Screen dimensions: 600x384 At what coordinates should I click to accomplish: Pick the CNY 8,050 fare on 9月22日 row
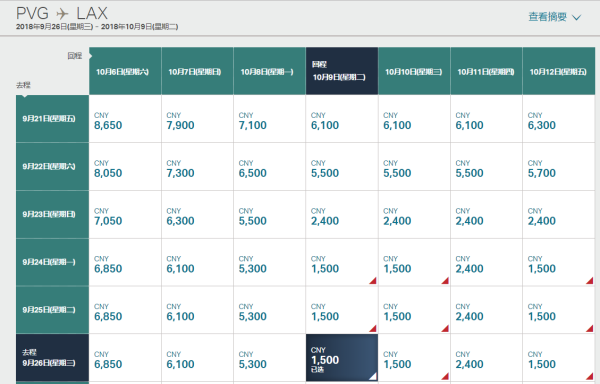pyautogui.click(x=125, y=166)
